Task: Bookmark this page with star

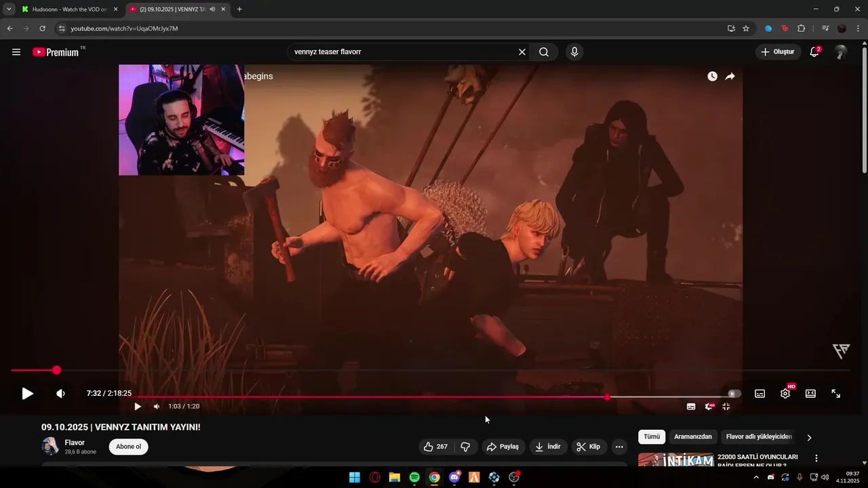Action: click(x=746, y=28)
